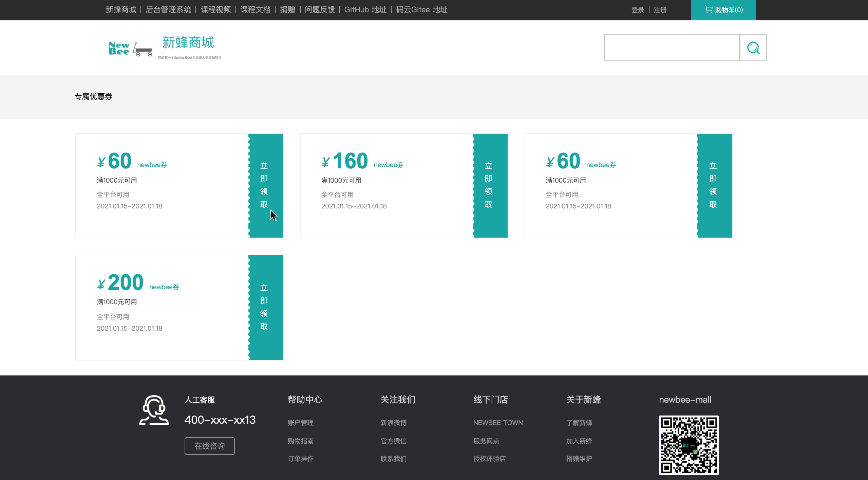868x480 pixels.
Task: Open the GitHub 地址 link
Action: tap(365, 10)
